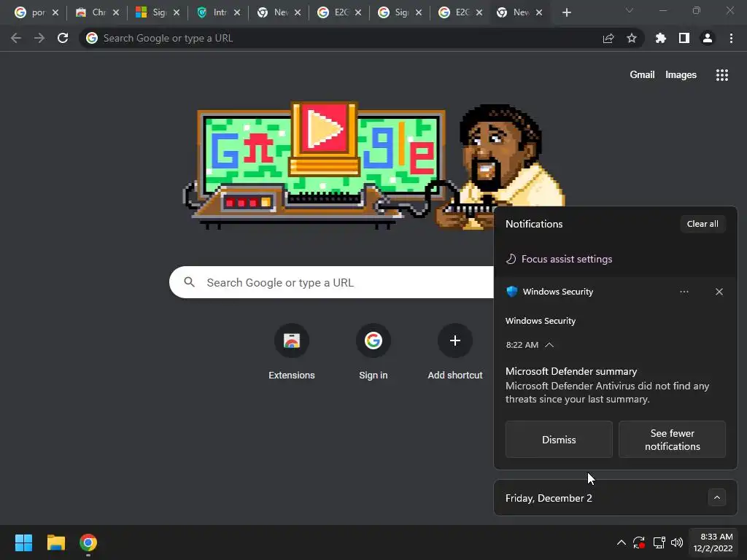Close the Microsoft Sign in tab

(177, 12)
